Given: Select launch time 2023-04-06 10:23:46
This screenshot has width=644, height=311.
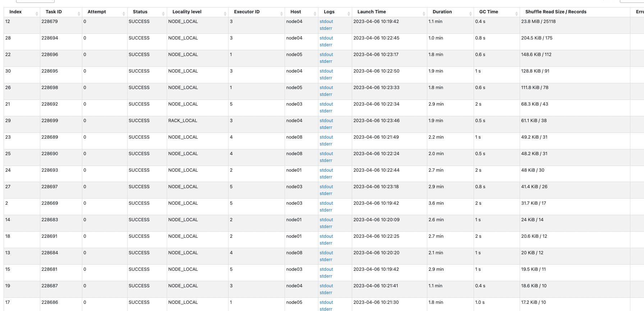Looking at the screenshot, I should pos(376,121).
